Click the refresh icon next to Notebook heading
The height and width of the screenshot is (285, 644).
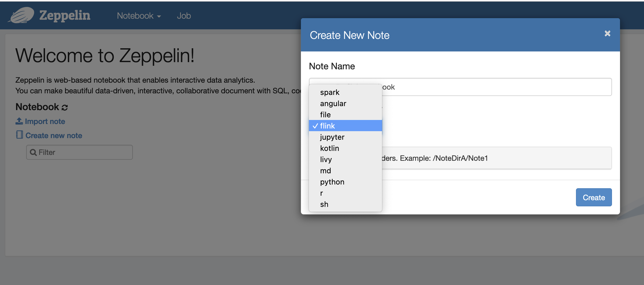pyautogui.click(x=65, y=107)
